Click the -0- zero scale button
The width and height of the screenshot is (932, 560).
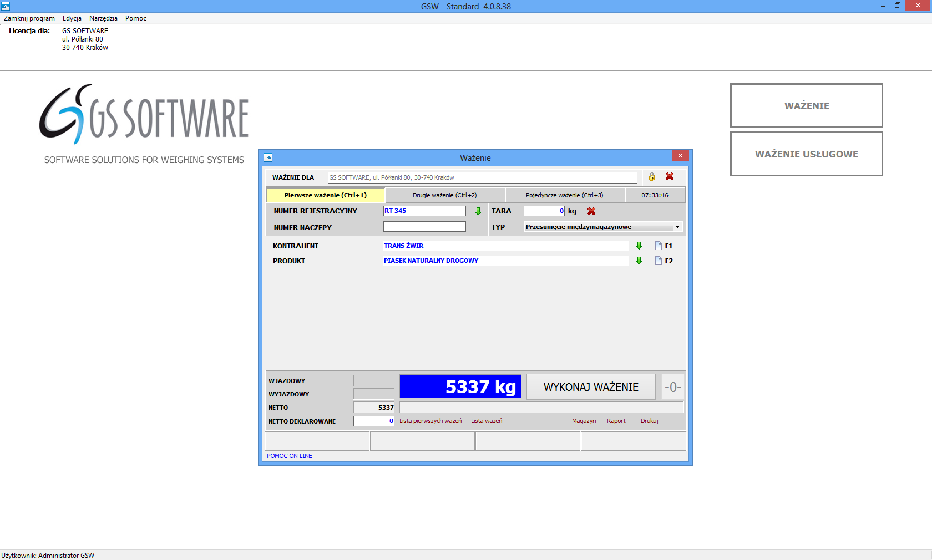672,387
